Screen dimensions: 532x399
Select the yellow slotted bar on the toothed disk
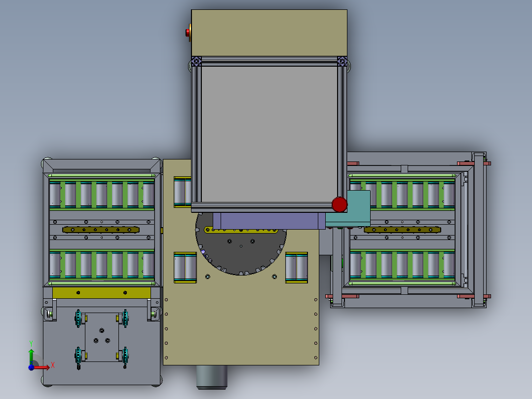[241, 230]
